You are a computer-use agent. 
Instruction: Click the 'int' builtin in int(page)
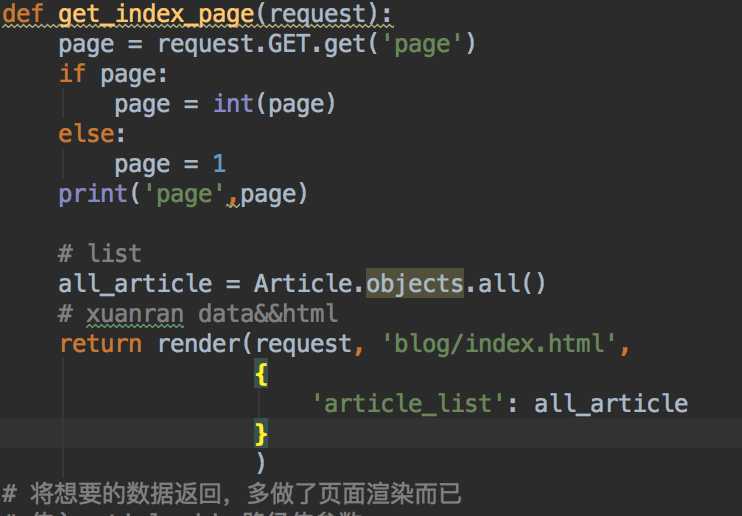pyautogui.click(x=233, y=103)
